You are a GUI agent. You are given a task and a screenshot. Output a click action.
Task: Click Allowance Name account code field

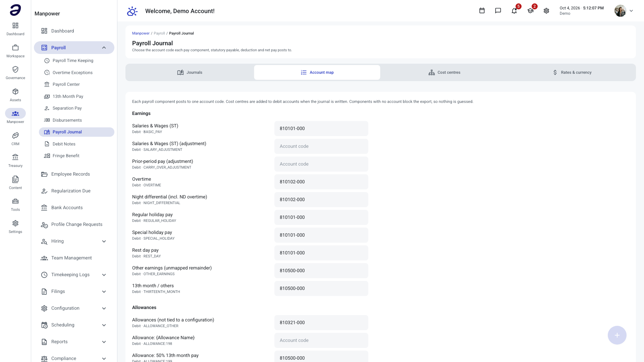pos(321,341)
